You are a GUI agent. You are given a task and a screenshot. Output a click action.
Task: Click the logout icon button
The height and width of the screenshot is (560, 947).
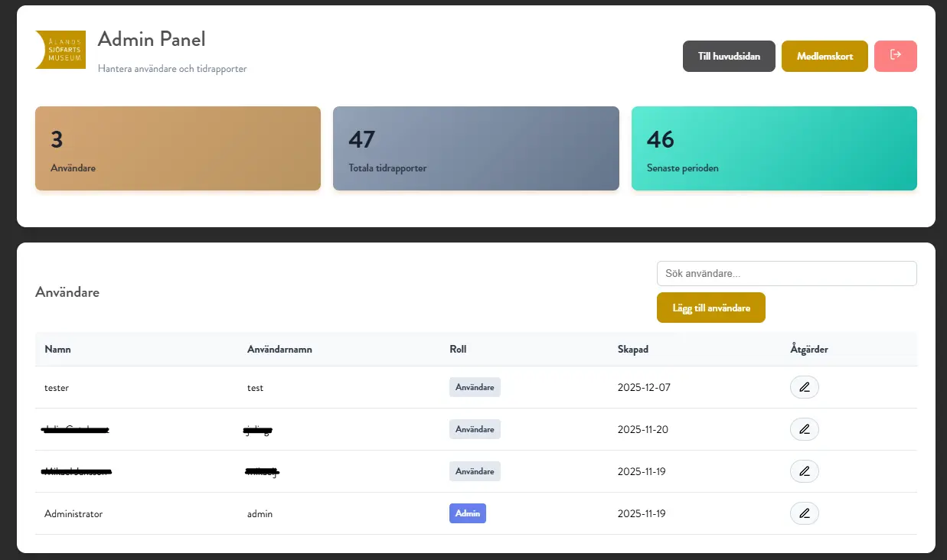(x=895, y=56)
